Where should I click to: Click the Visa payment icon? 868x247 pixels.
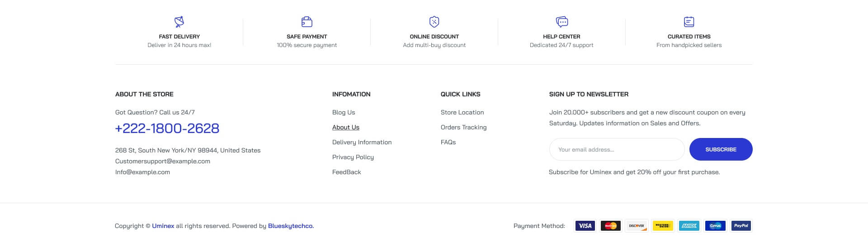[585, 226]
